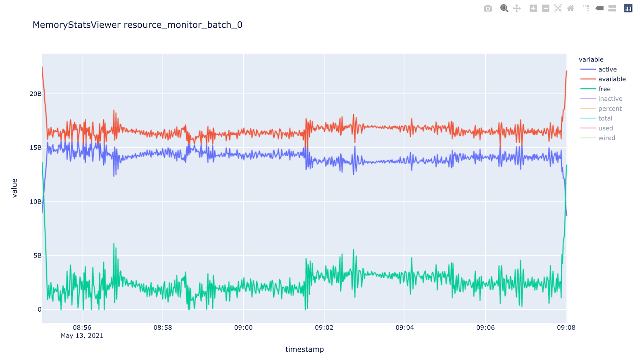Viewport: 637px width, 364px height.
Task: Turn on the used legend entry
Action: click(x=606, y=128)
